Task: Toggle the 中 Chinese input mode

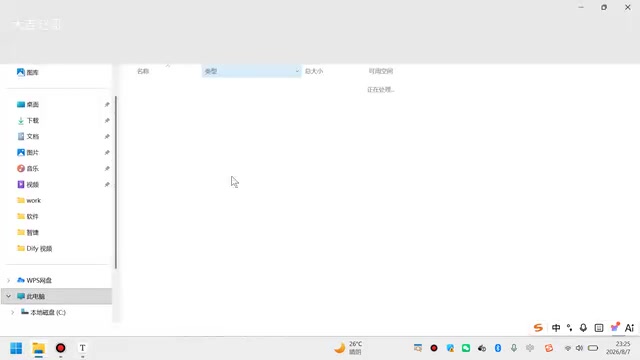Action: click(x=556, y=328)
